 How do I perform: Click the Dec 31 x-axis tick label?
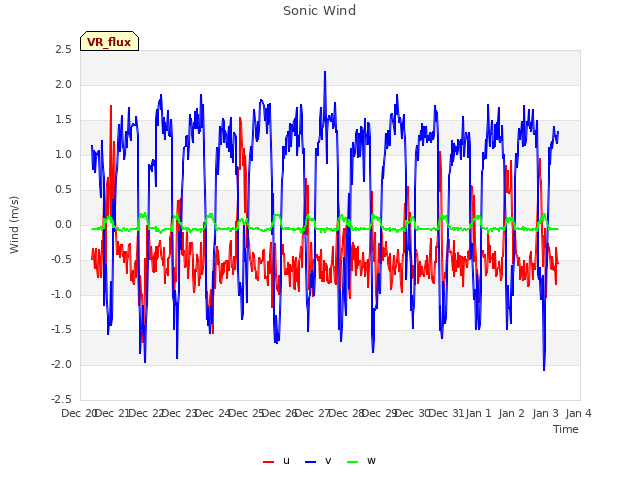pyautogui.click(x=447, y=413)
